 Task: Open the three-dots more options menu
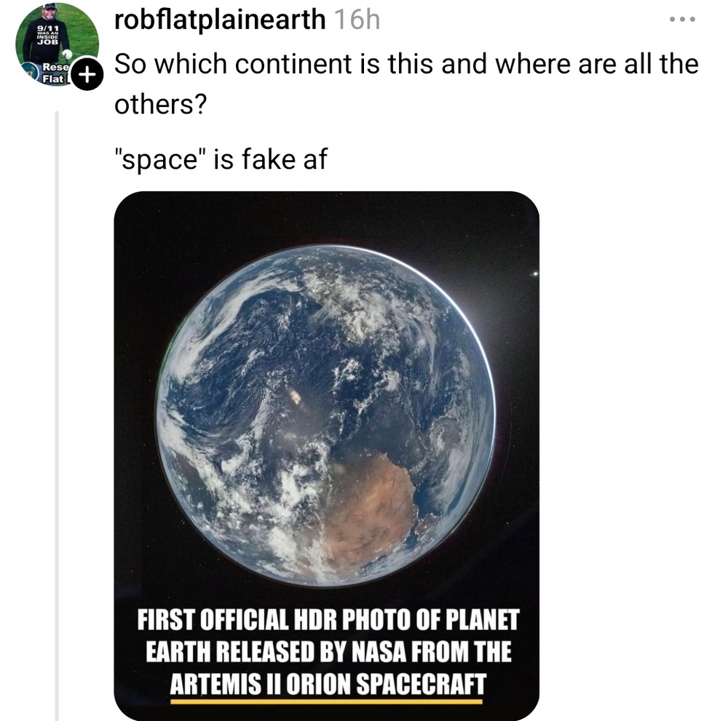click(684, 20)
